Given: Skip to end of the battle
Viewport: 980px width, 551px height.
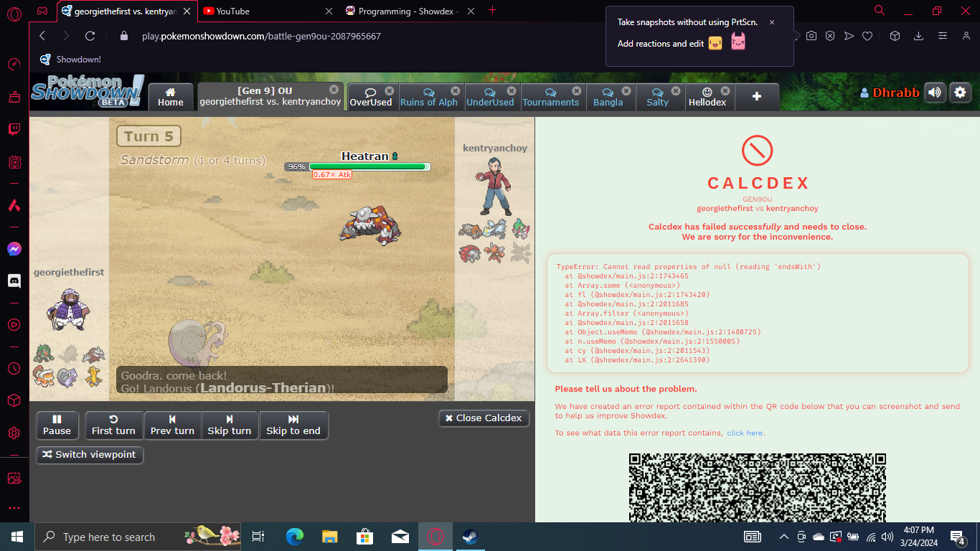Looking at the screenshot, I should [x=293, y=425].
